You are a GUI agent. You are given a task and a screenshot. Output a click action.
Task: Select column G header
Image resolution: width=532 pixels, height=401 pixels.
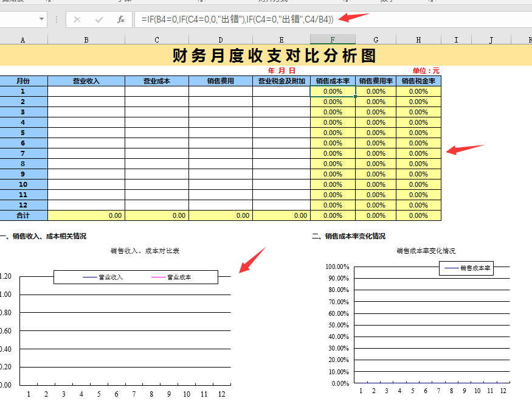(x=376, y=40)
